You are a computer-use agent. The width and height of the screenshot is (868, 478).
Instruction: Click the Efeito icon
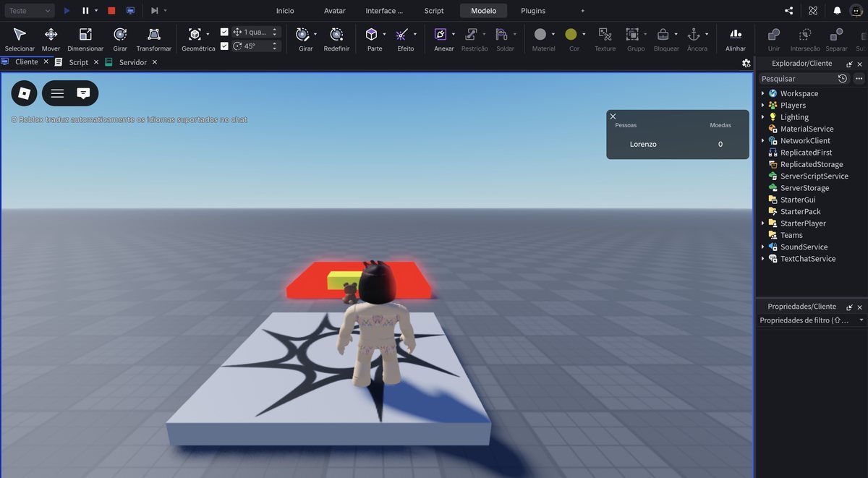tap(402, 34)
